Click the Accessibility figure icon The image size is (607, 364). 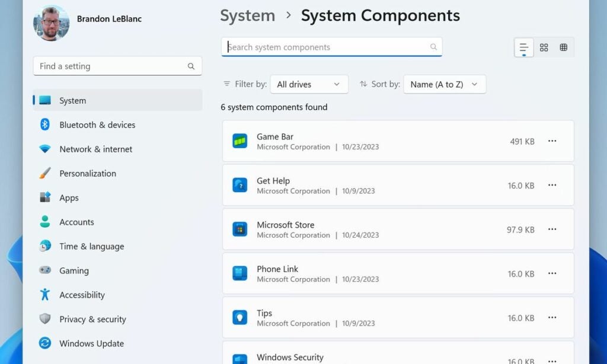pyautogui.click(x=45, y=294)
